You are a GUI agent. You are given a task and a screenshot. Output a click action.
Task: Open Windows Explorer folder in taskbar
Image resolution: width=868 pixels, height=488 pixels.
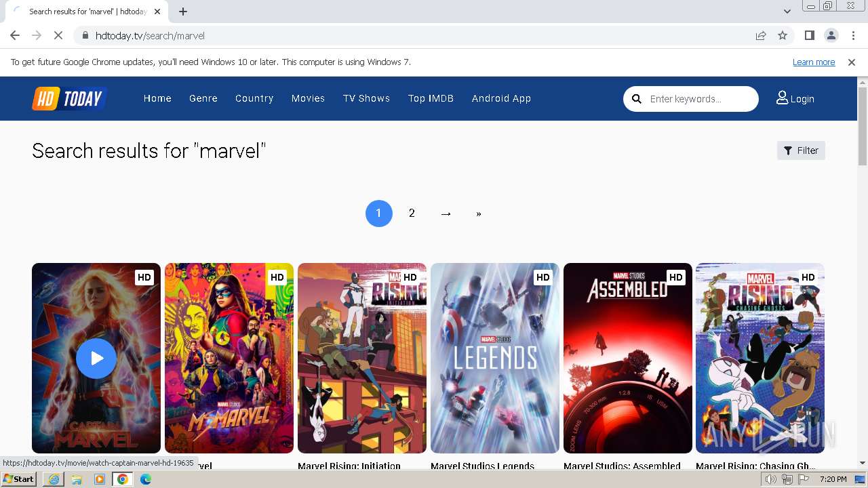(x=77, y=479)
